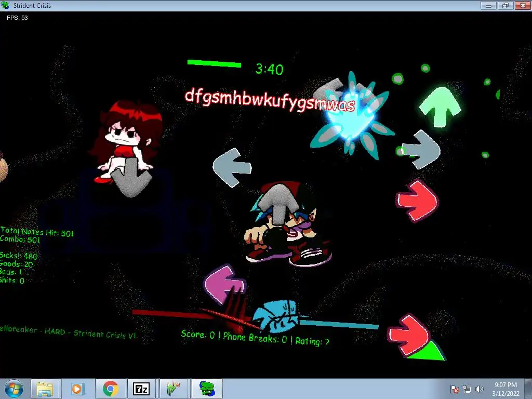Launch Windows Media Player taskbar icon
532x399 pixels.
point(77,389)
